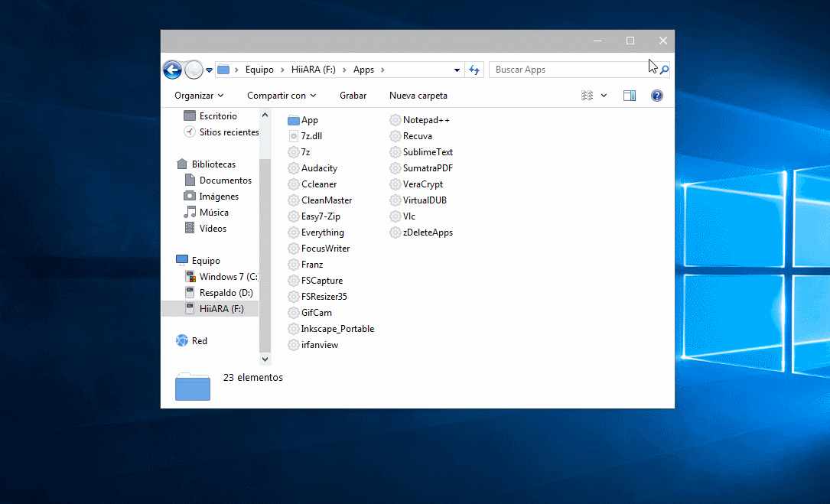Select the 7z application icon

(x=294, y=152)
